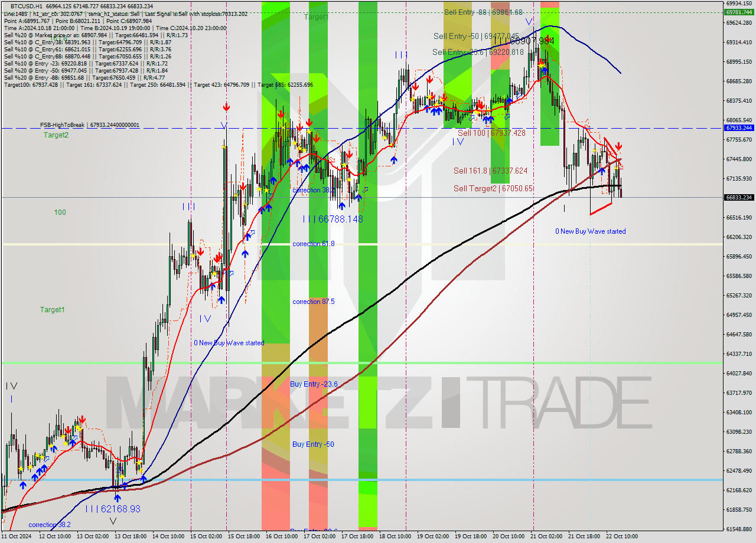Screen dimensions: 756x543
Task: Click the 'Sell %10 @ C_Entry38' line
Action: pyautogui.click(x=87, y=42)
